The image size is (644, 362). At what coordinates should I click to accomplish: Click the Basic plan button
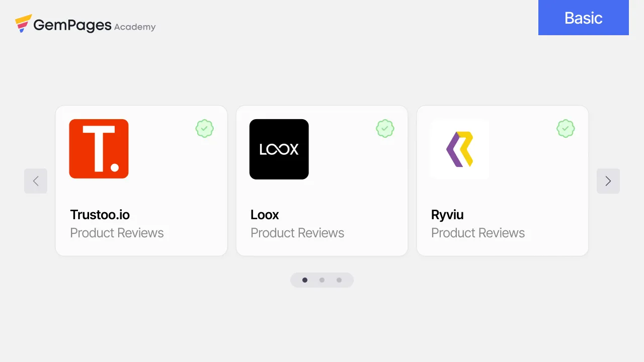[x=583, y=18]
